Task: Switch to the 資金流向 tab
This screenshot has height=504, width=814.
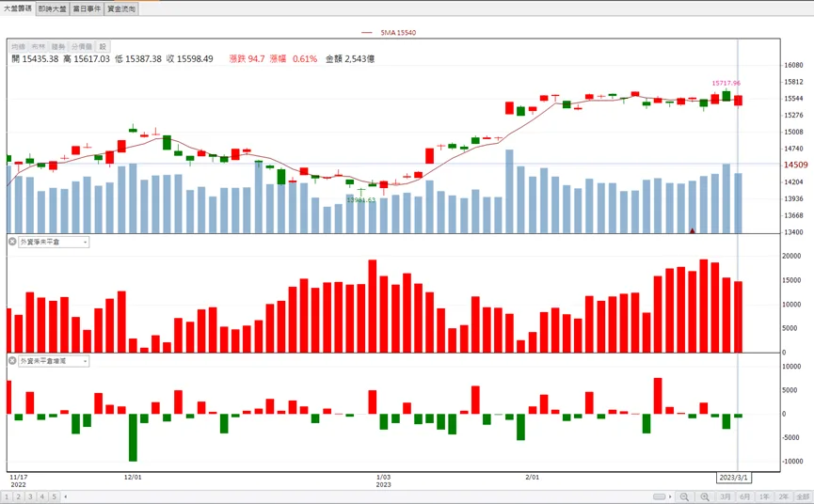Action: click(x=121, y=8)
